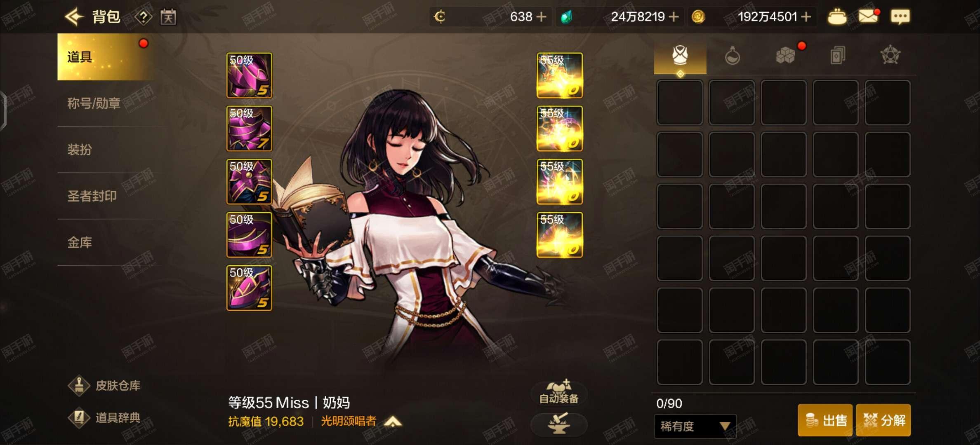Image resolution: width=980 pixels, height=445 pixels.
Task: Open the calendar icon beside help
Action: [x=168, y=17]
